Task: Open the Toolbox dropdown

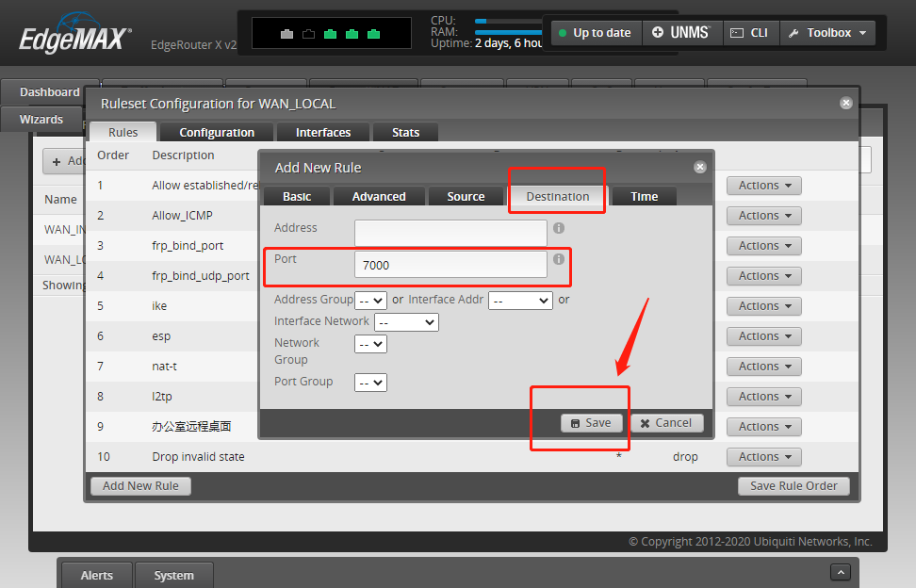Action: pos(827,32)
